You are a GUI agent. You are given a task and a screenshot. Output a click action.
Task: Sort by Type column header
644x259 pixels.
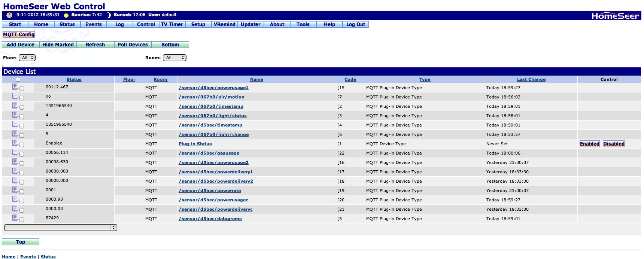(x=425, y=79)
